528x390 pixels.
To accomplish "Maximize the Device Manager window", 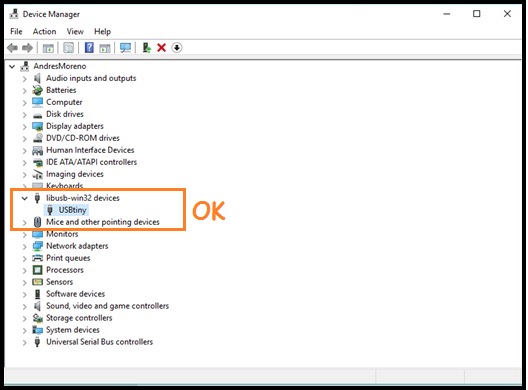I will point(476,14).
